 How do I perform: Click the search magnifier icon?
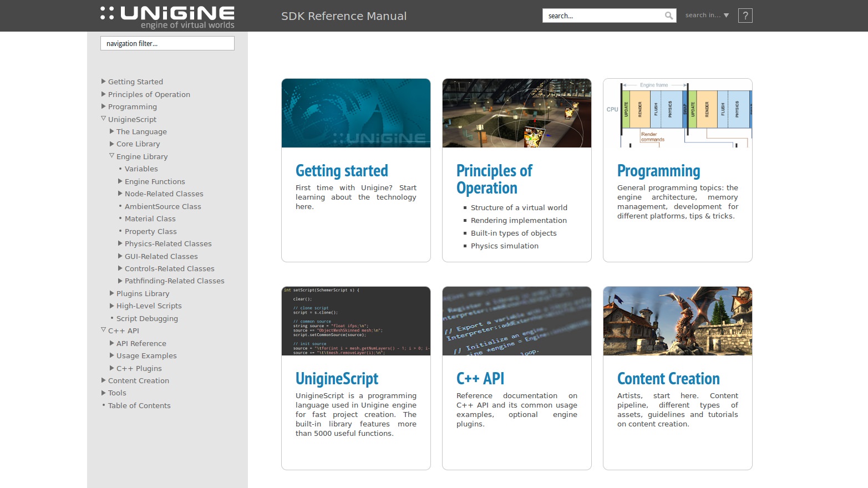669,16
